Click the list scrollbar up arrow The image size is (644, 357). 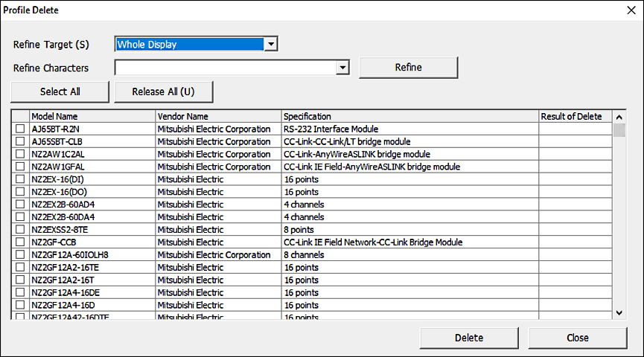[x=619, y=117]
